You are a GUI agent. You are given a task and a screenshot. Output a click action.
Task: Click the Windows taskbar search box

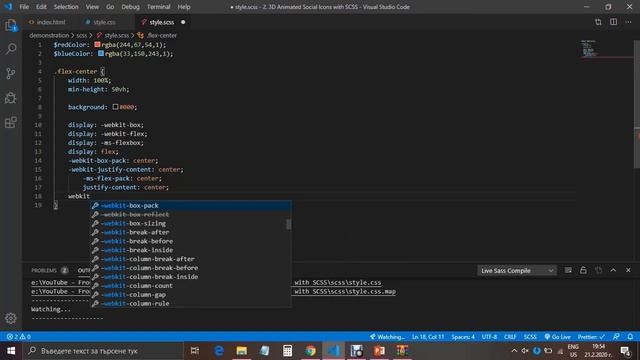coord(103,351)
